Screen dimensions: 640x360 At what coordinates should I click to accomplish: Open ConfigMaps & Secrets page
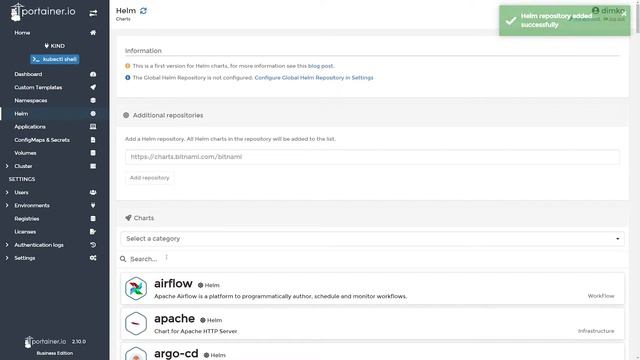tap(42, 140)
